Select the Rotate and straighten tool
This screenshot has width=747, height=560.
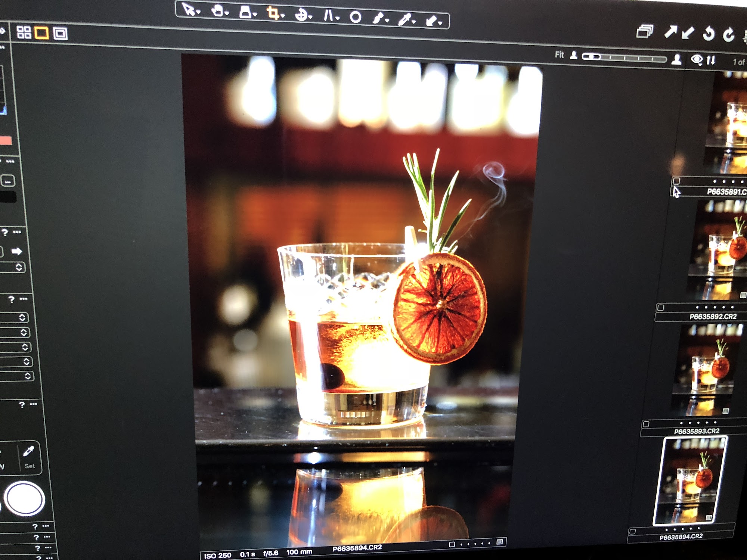coord(301,15)
